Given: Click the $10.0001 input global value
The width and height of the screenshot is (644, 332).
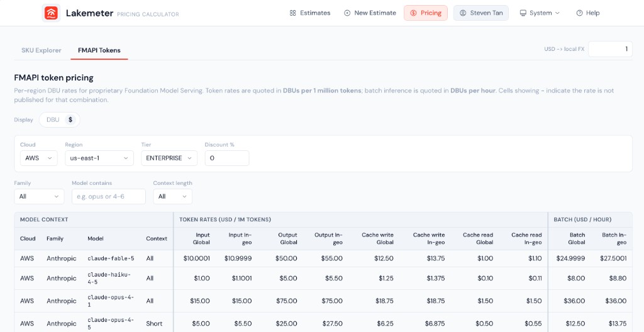Looking at the screenshot, I should (x=197, y=258).
